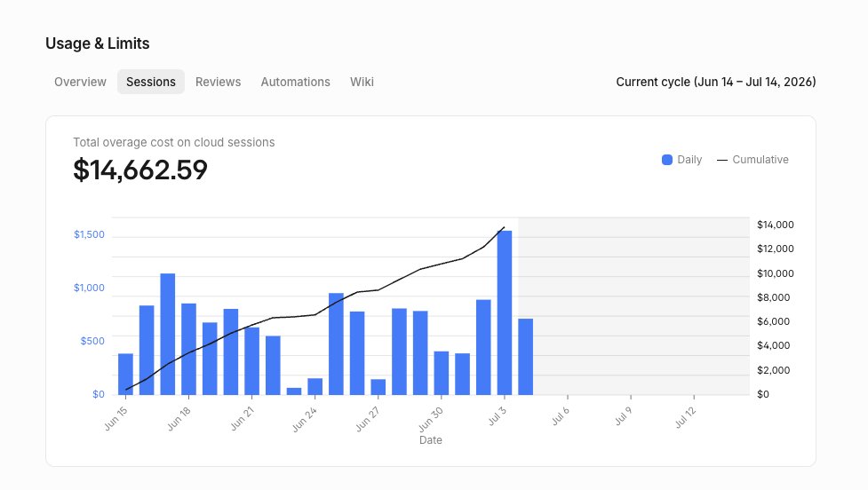Click the Jun 24 axis label
868x490 pixels.
coord(305,419)
